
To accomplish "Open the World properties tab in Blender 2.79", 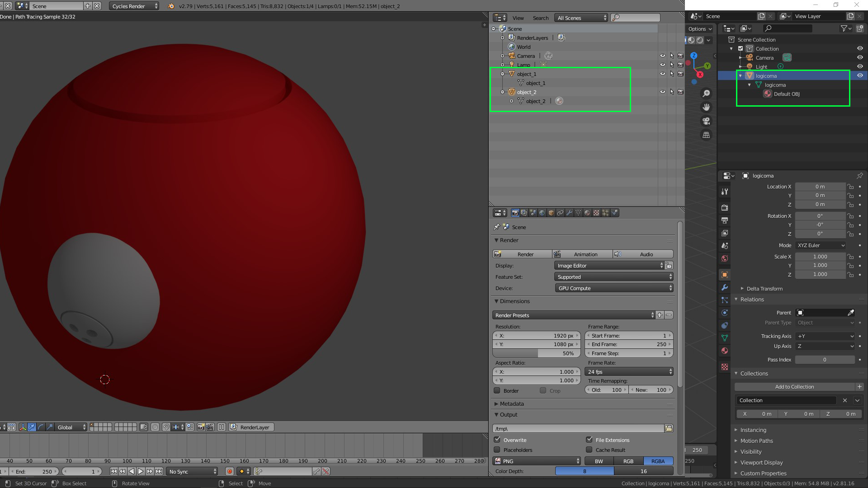I will point(542,213).
